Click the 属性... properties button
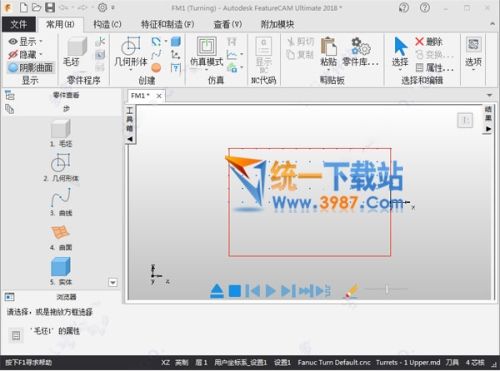Image resolution: width=500 pixels, height=371 pixels. [x=435, y=68]
